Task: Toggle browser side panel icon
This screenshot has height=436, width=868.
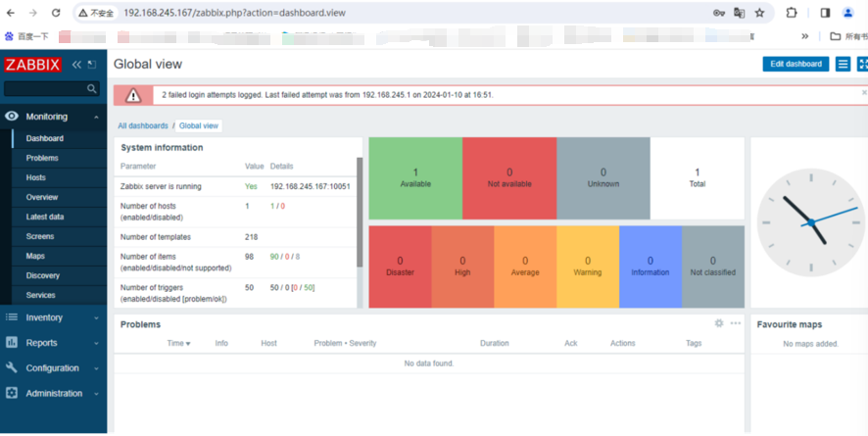Action: [825, 13]
